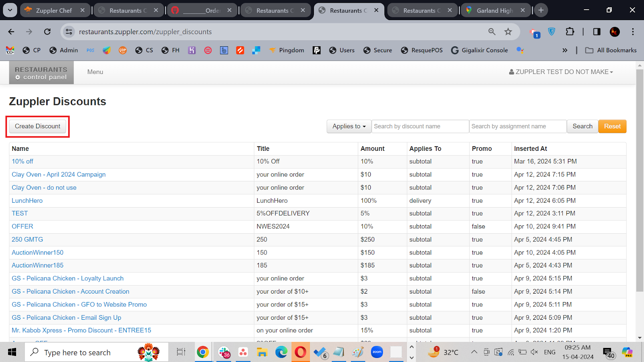Click the Search button
Image resolution: width=644 pixels, height=362 pixels.
(x=582, y=126)
